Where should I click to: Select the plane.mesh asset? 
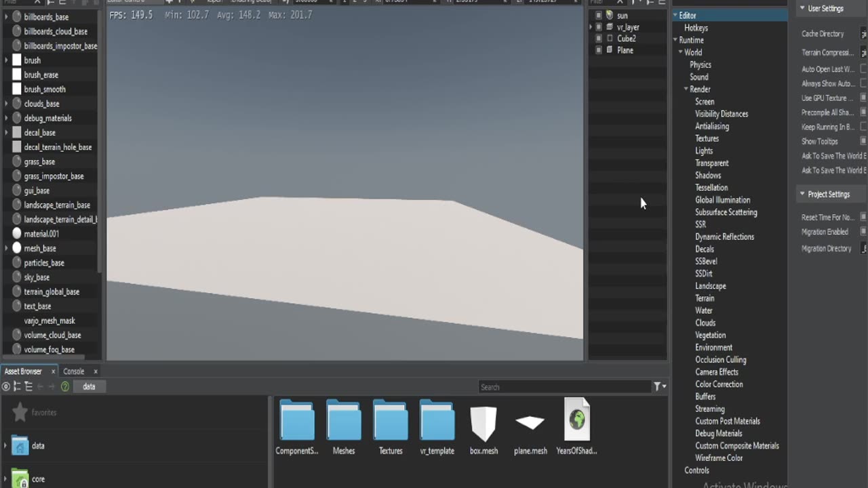click(x=530, y=422)
